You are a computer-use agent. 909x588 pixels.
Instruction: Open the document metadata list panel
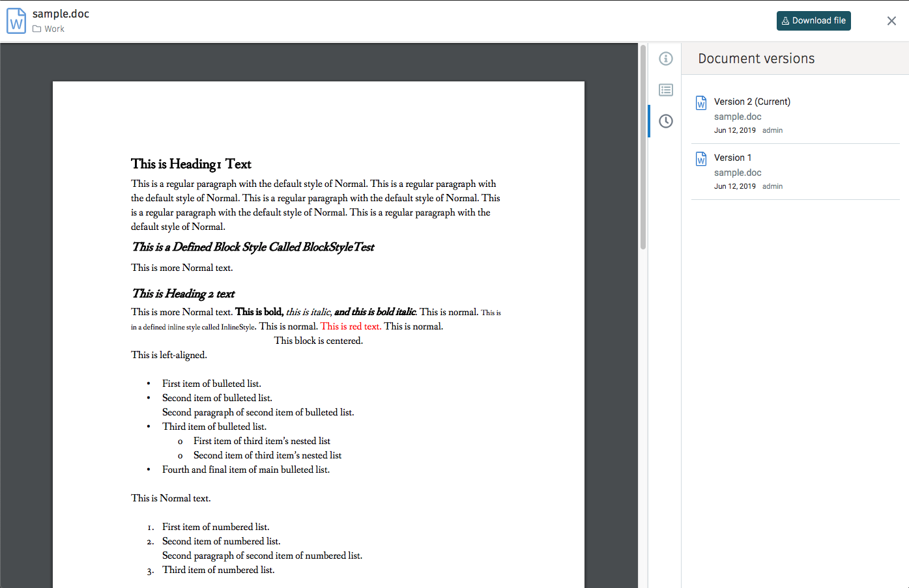point(665,90)
